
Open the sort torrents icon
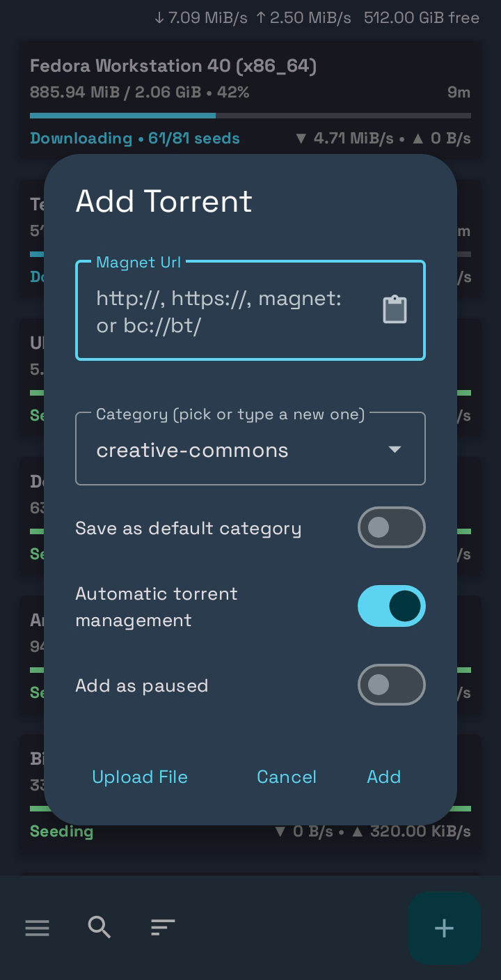163,927
